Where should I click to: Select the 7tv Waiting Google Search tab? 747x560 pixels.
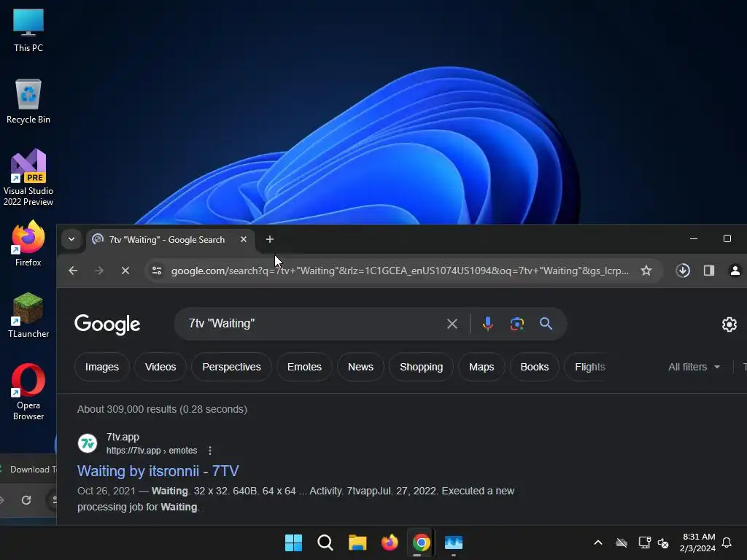(170, 239)
